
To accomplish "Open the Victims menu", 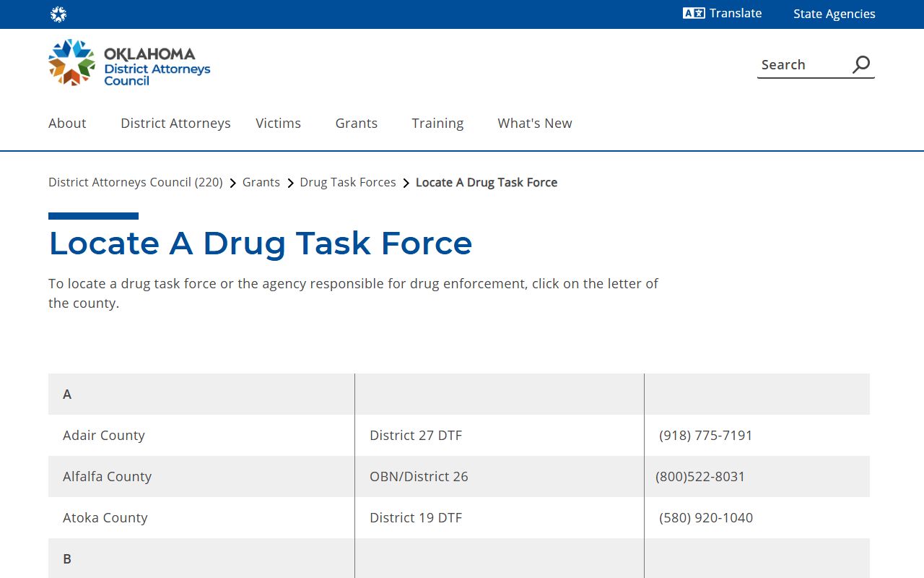I will pyautogui.click(x=278, y=124).
